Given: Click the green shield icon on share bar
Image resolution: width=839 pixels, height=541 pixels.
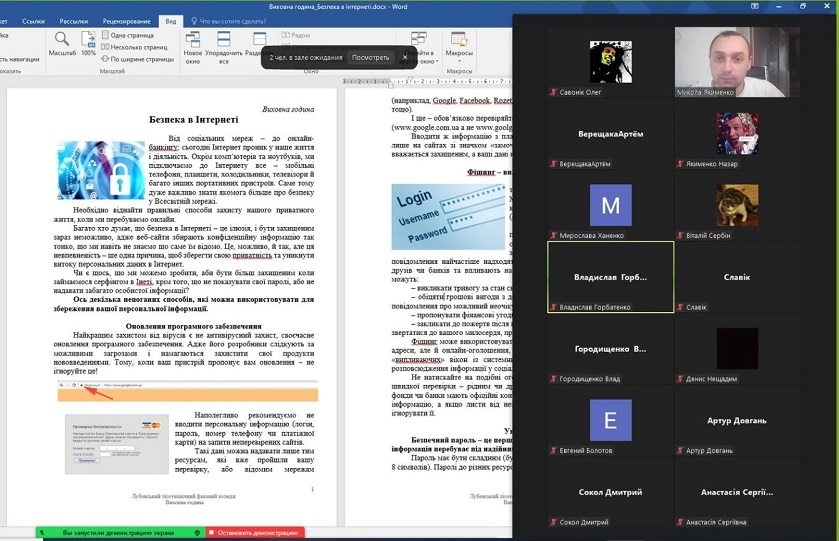Looking at the screenshot, I should point(197,532).
